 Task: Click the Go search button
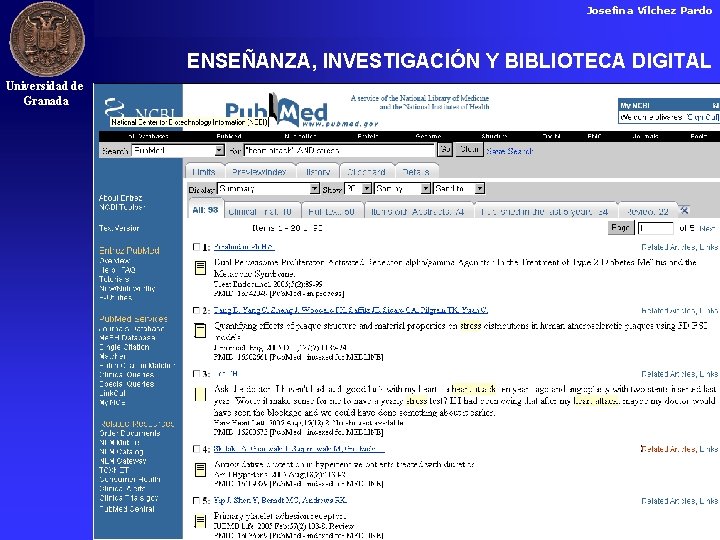[445, 150]
